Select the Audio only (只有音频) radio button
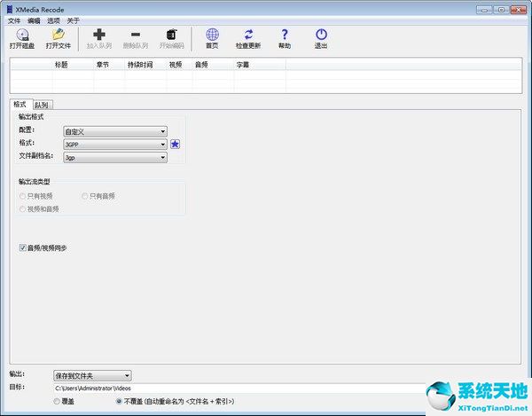 pyautogui.click(x=84, y=196)
